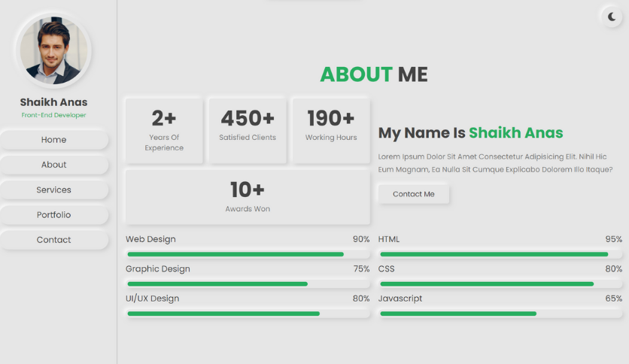Click the 80% value for CSS
The height and width of the screenshot is (364, 629).
[x=614, y=268]
